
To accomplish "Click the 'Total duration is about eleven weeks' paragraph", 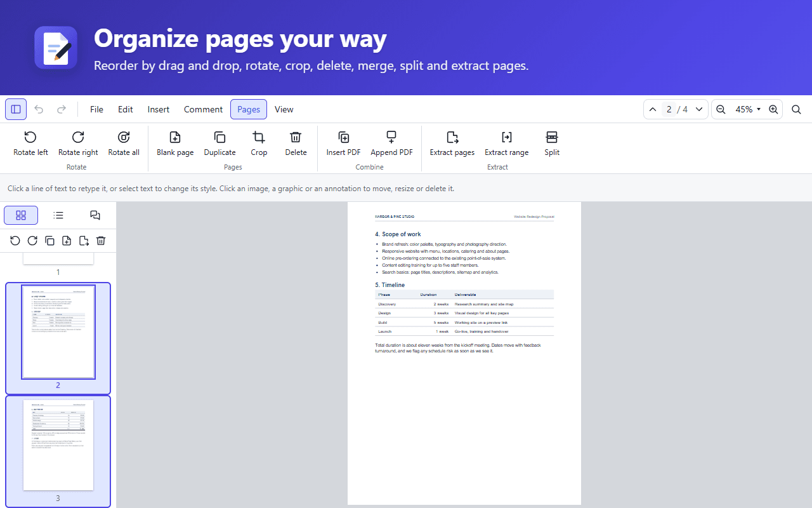I will pyautogui.click(x=458, y=348).
